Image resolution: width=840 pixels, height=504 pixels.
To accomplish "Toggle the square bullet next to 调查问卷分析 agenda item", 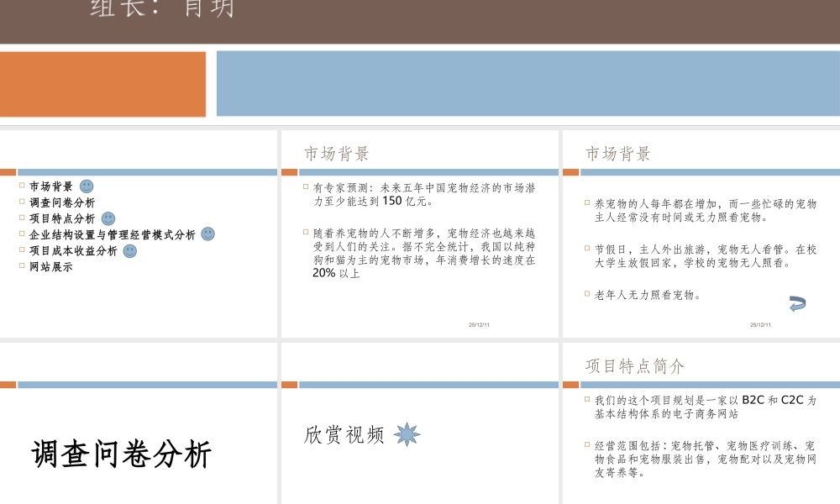I will (x=21, y=201).
